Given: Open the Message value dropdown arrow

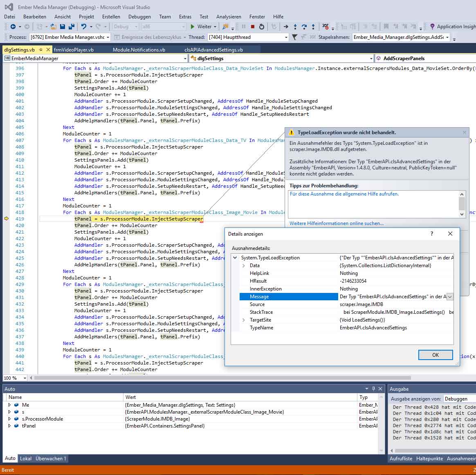Looking at the screenshot, I should [x=450, y=297].
